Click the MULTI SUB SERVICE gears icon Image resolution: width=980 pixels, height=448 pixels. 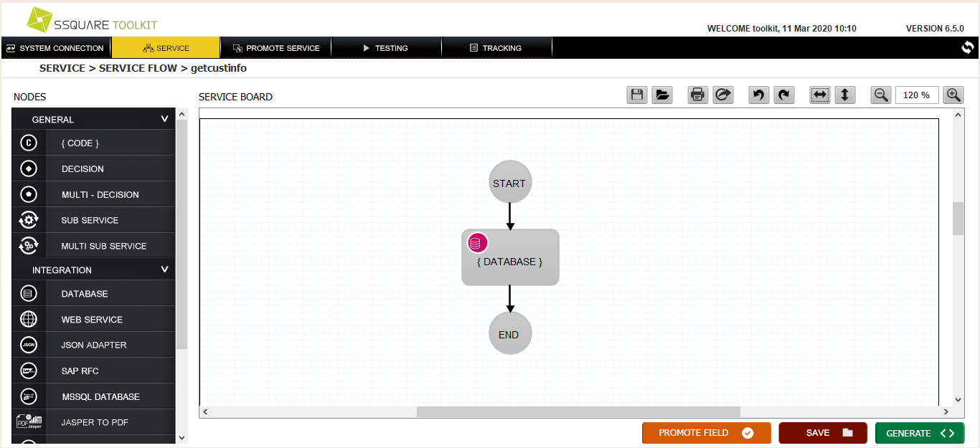tap(29, 246)
